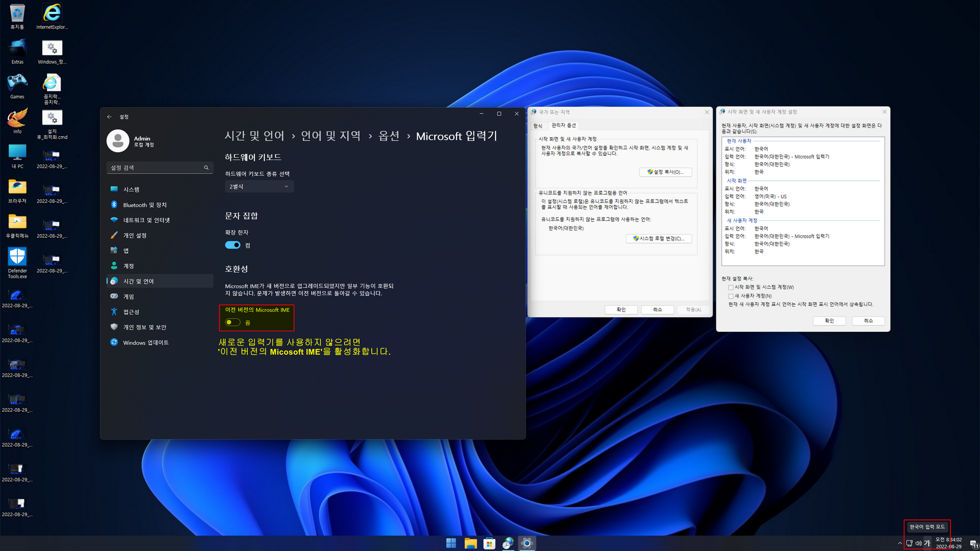This screenshot has width=980, height=551.
Task: Click the 설정 복사(O)... button
Action: click(x=666, y=172)
